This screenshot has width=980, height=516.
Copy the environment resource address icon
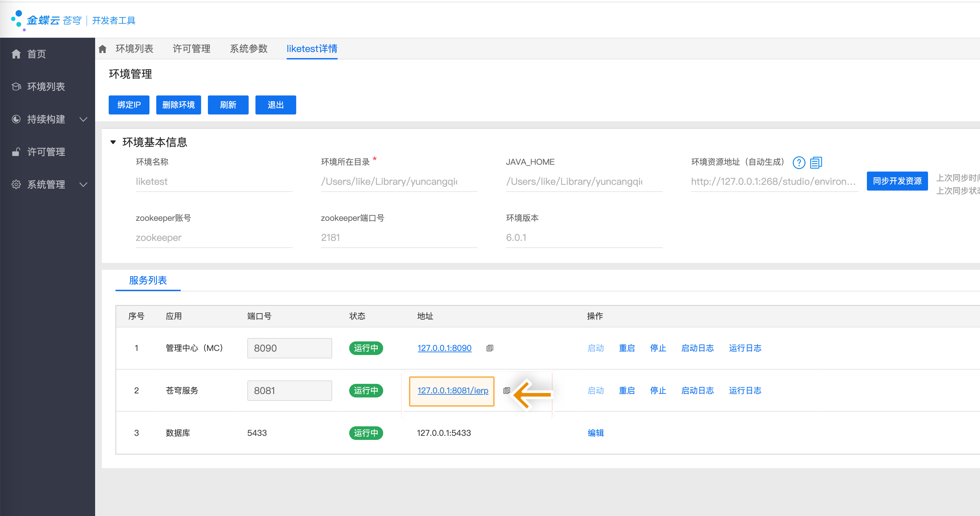coord(816,163)
